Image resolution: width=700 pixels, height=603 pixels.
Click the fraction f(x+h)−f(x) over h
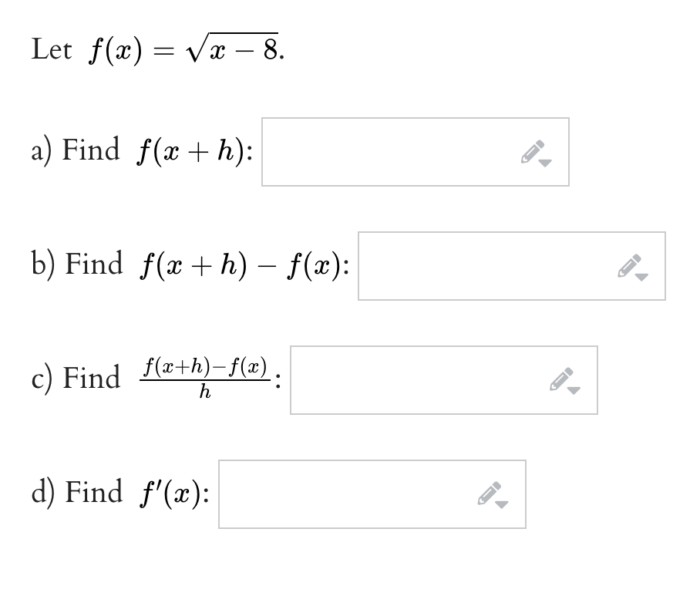click(x=205, y=377)
